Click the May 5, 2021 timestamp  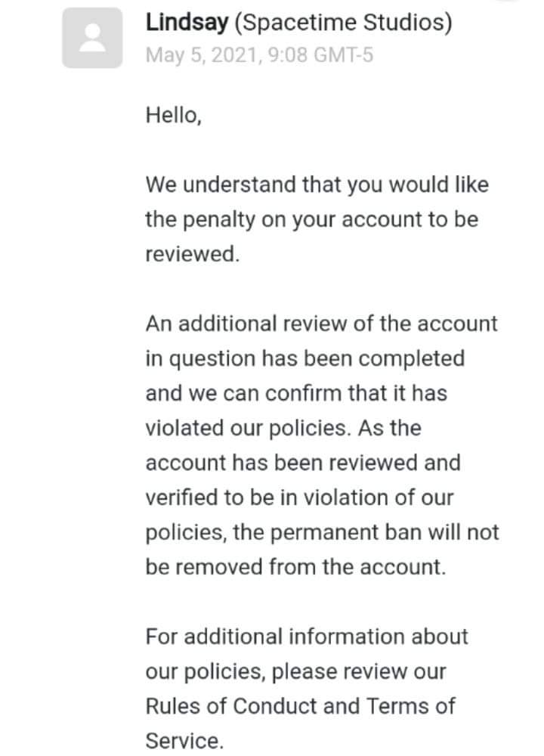(204, 55)
